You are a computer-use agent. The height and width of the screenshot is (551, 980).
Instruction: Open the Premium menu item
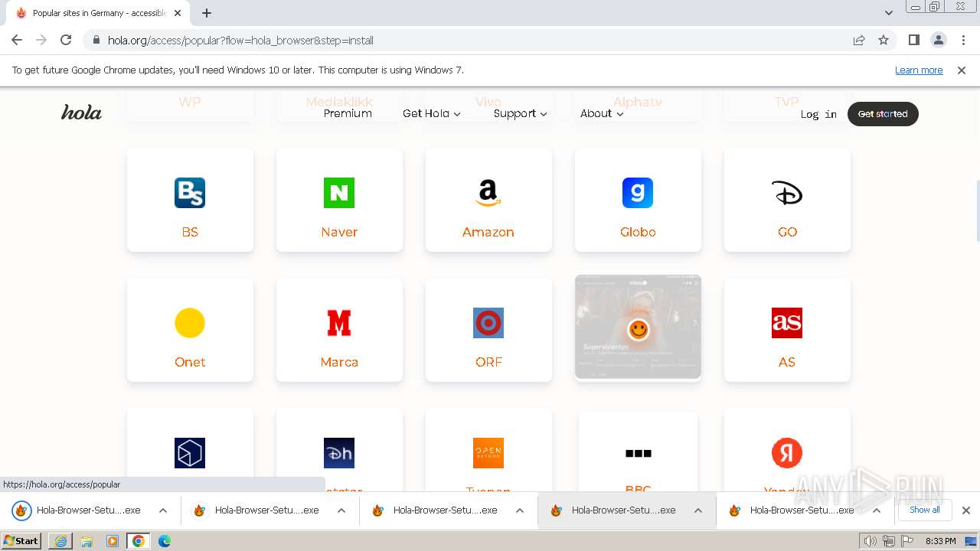348,113
